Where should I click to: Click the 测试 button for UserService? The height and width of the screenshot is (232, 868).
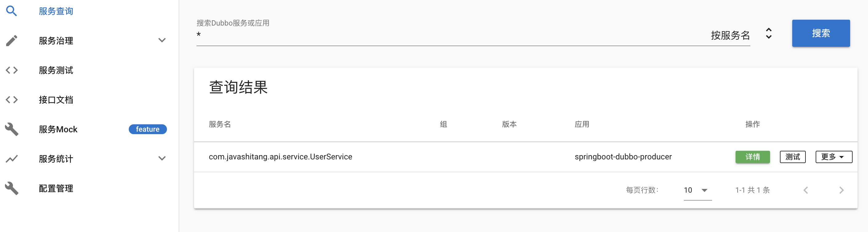pos(793,157)
